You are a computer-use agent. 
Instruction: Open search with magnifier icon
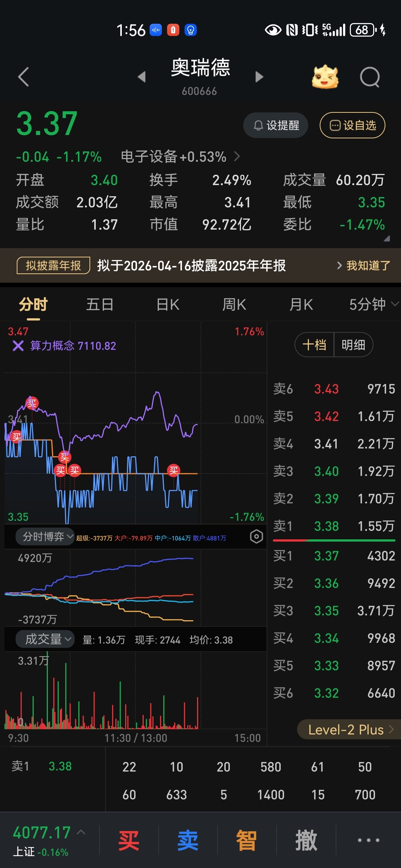pyautogui.click(x=370, y=77)
